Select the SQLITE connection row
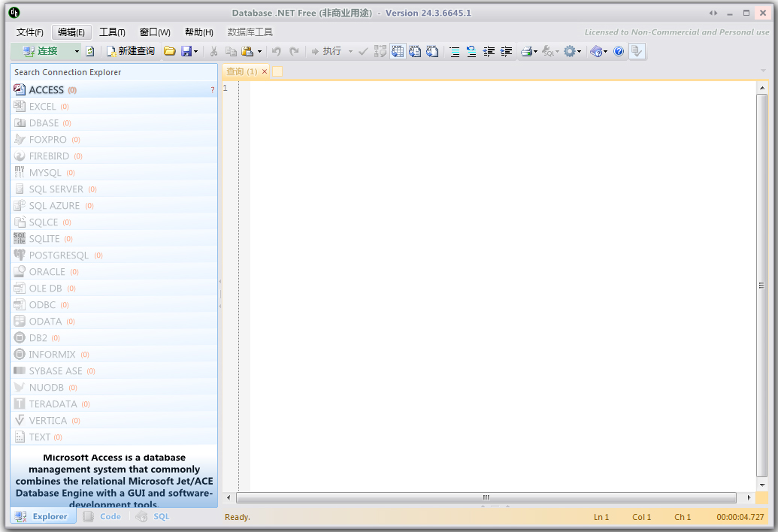This screenshot has height=532, width=778. pos(114,239)
